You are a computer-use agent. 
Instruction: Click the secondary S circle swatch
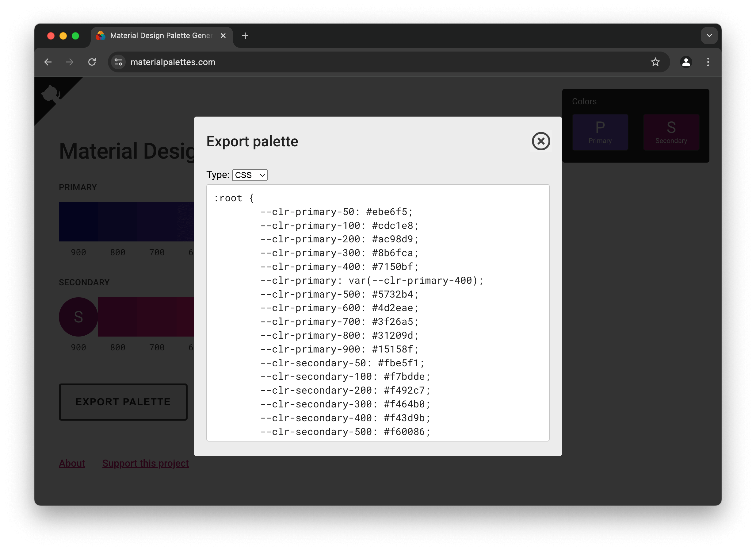pos(78,317)
